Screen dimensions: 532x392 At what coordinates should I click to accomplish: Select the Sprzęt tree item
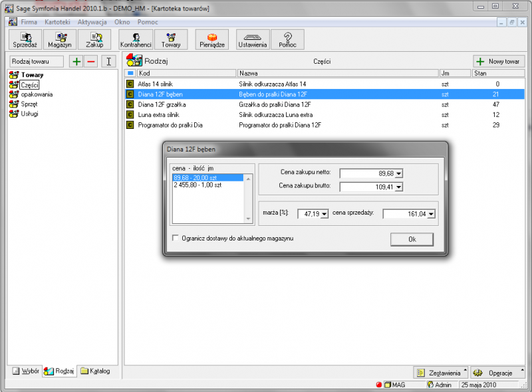pos(29,104)
